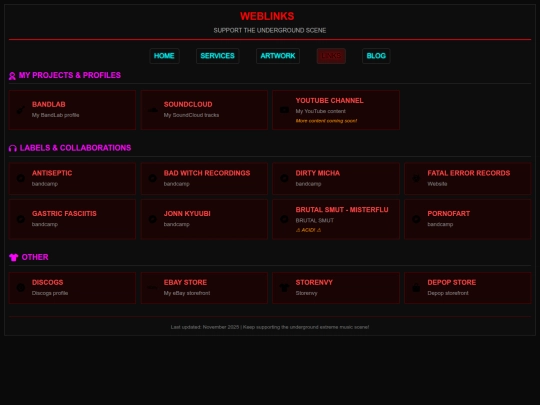This screenshot has height=405, width=540.
Task: Open the BandLab profile link
Action: 72,110
